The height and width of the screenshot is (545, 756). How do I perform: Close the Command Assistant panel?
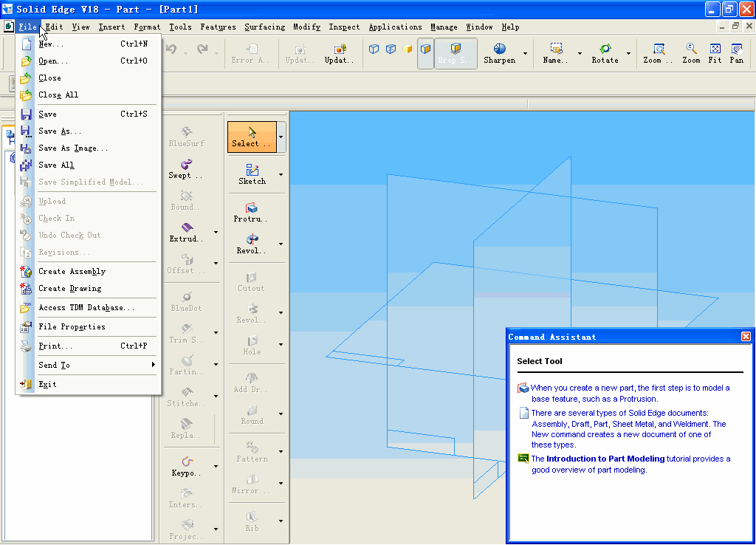pos(746,337)
